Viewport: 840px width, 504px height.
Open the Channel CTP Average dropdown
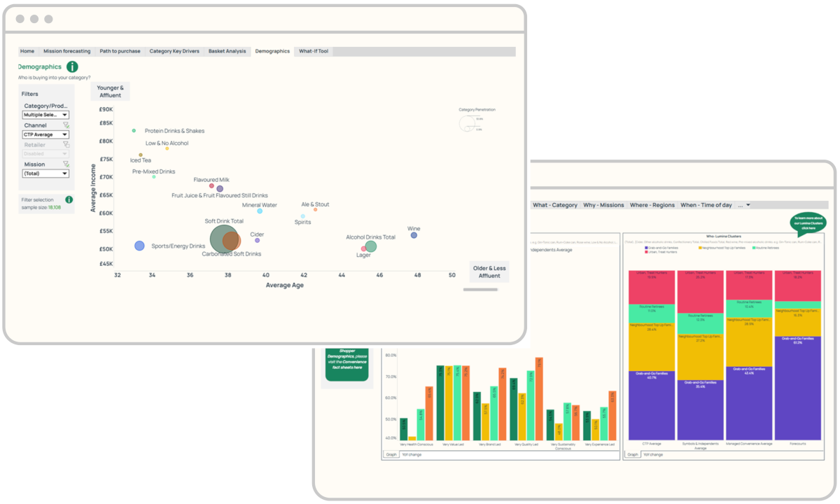point(46,134)
